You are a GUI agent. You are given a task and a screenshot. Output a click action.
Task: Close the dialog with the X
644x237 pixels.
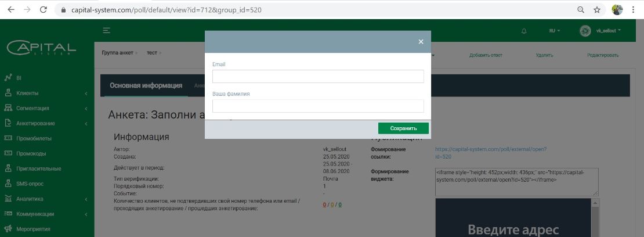click(x=421, y=42)
